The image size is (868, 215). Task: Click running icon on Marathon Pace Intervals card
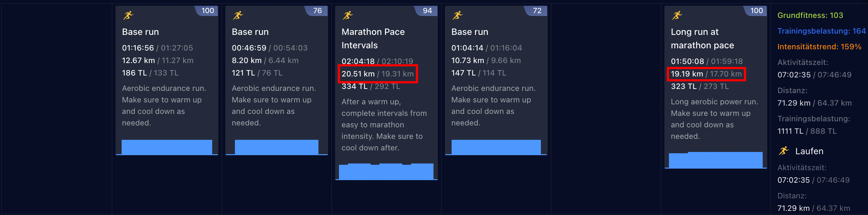tap(348, 15)
